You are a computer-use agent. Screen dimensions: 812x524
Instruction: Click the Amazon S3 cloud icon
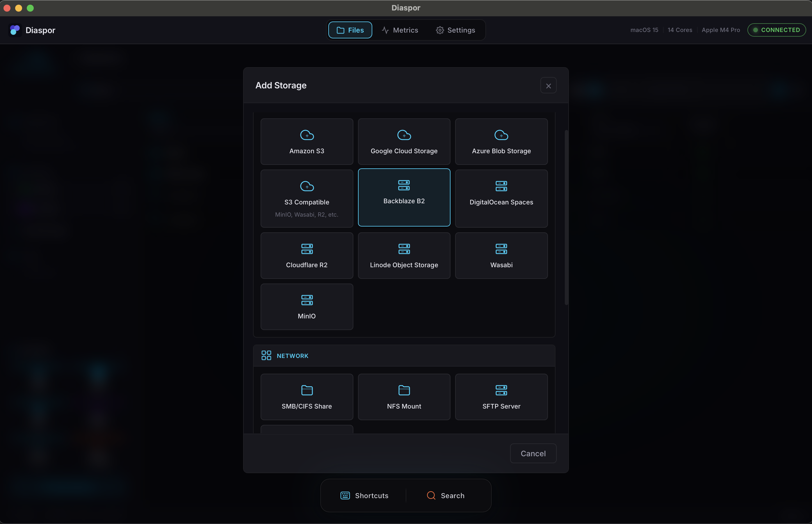pos(307,135)
